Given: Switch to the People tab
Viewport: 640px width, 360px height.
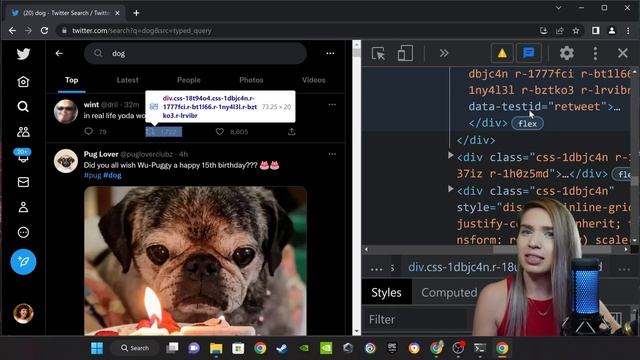Looking at the screenshot, I should click(x=189, y=80).
